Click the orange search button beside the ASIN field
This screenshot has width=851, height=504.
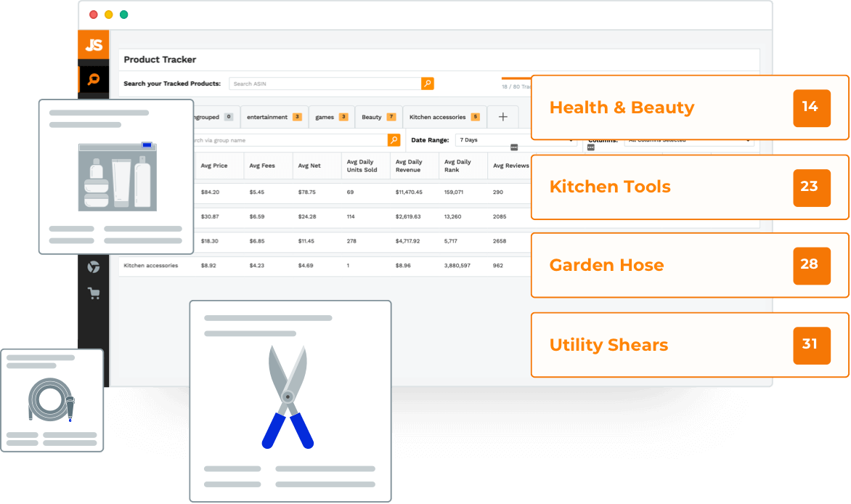click(427, 84)
